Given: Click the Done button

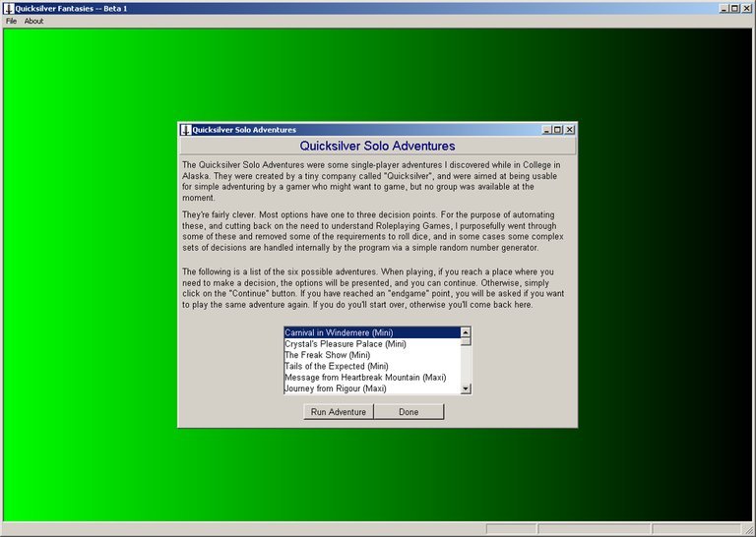Looking at the screenshot, I should coord(409,412).
